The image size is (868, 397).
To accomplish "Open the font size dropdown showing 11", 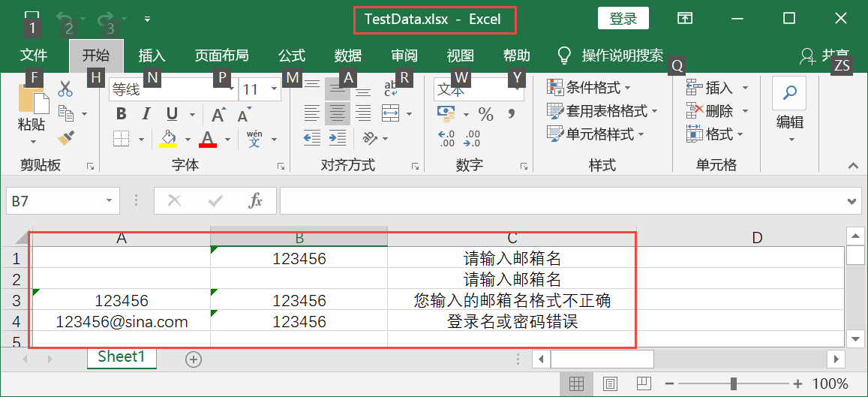I will [x=275, y=90].
